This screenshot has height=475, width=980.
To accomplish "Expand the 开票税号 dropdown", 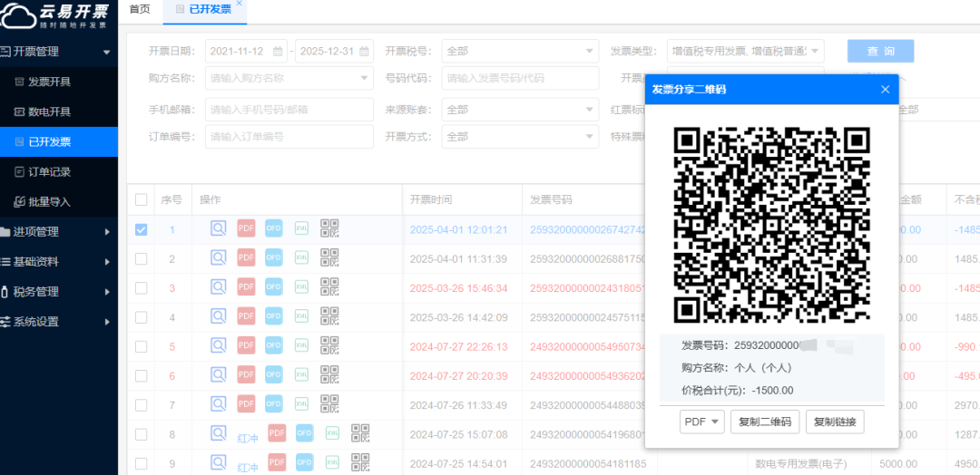I will pos(520,52).
